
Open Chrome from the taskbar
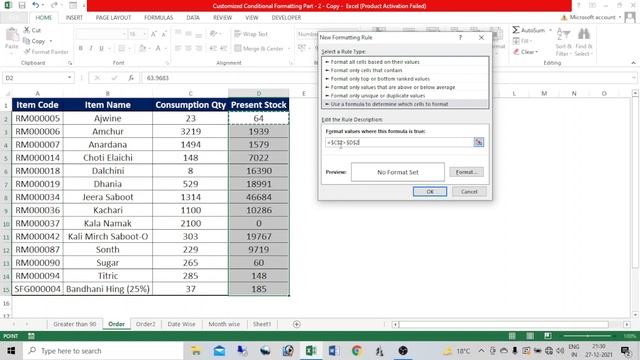click(357, 351)
